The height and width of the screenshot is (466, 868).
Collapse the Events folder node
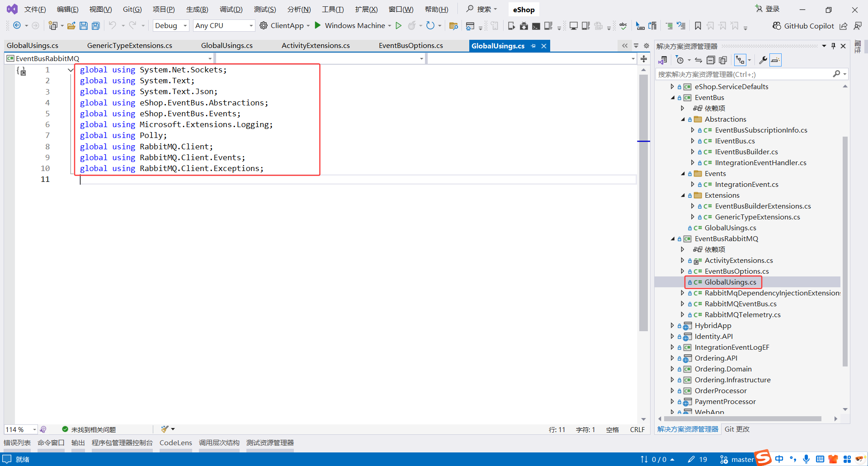[x=683, y=173]
